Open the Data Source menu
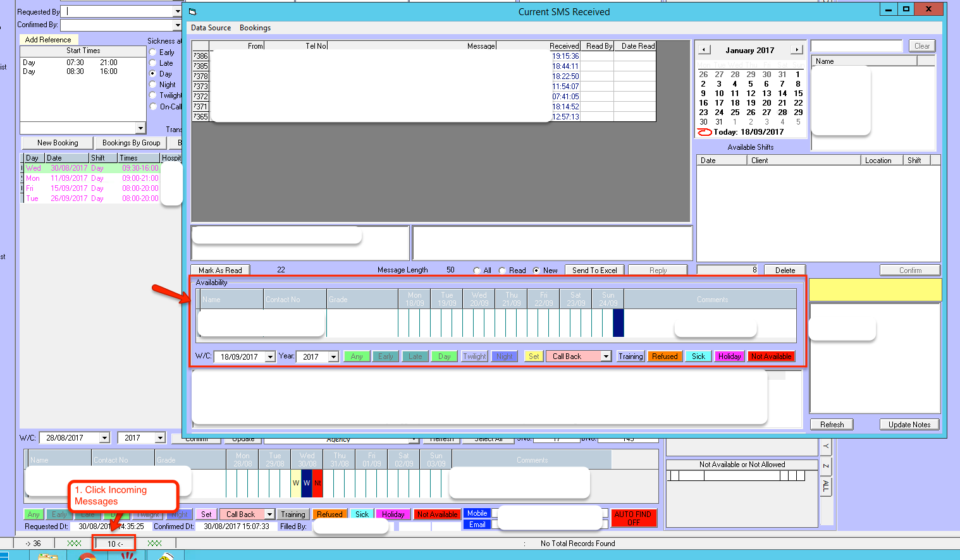Viewport: 960px width, 560px height. (211, 28)
